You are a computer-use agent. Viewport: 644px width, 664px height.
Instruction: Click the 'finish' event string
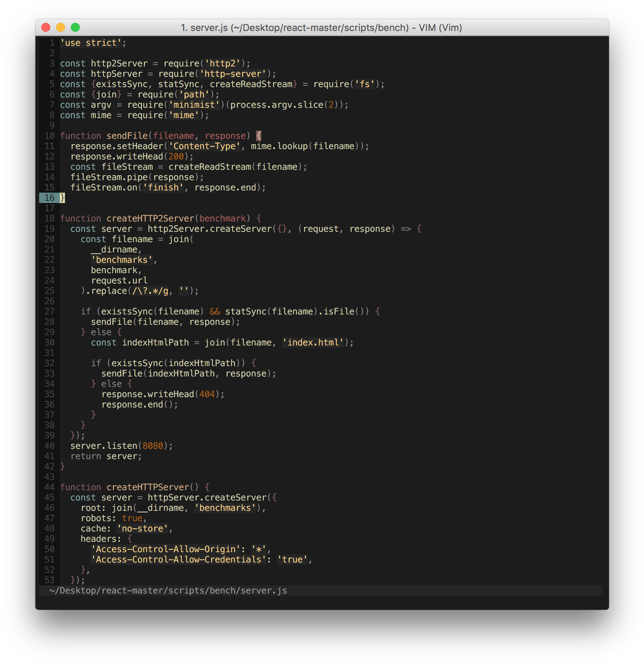click(x=163, y=187)
